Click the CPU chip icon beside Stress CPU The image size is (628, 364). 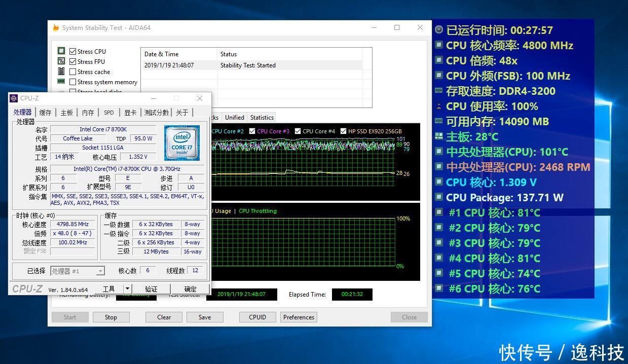coord(61,51)
